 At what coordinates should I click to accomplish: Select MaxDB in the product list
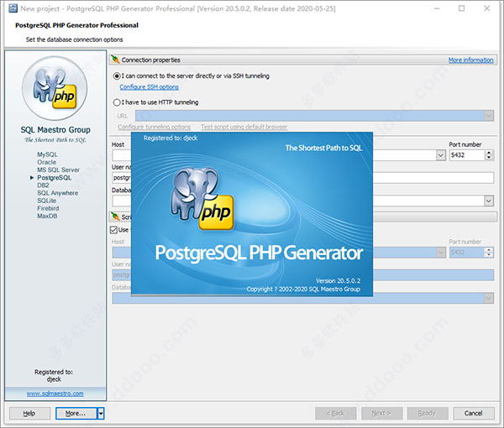pos(47,216)
